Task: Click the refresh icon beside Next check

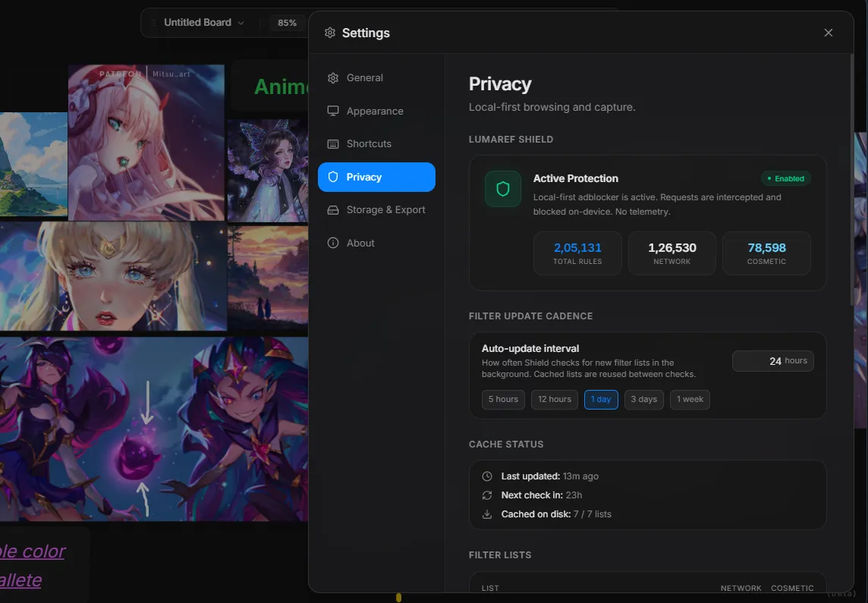Action: 487,495
